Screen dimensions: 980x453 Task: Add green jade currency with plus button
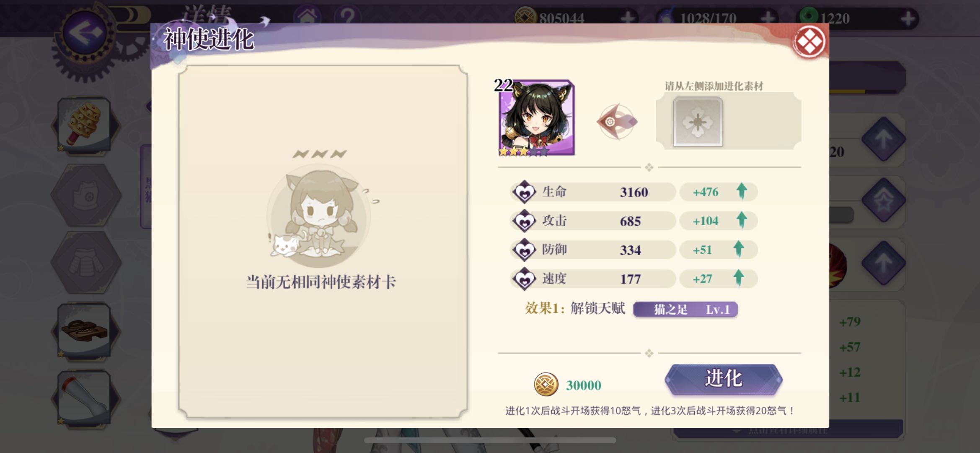tap(908, 18)
